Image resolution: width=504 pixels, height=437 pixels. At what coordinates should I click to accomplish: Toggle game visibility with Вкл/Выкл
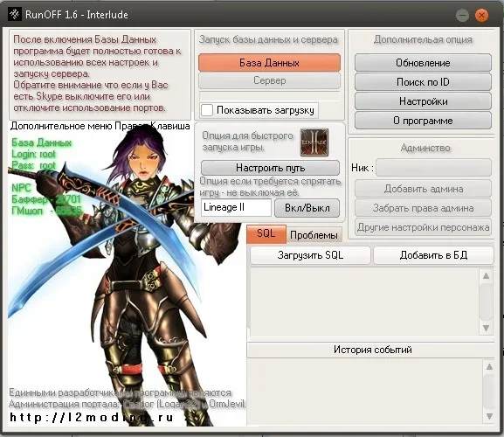pos(307,208)
